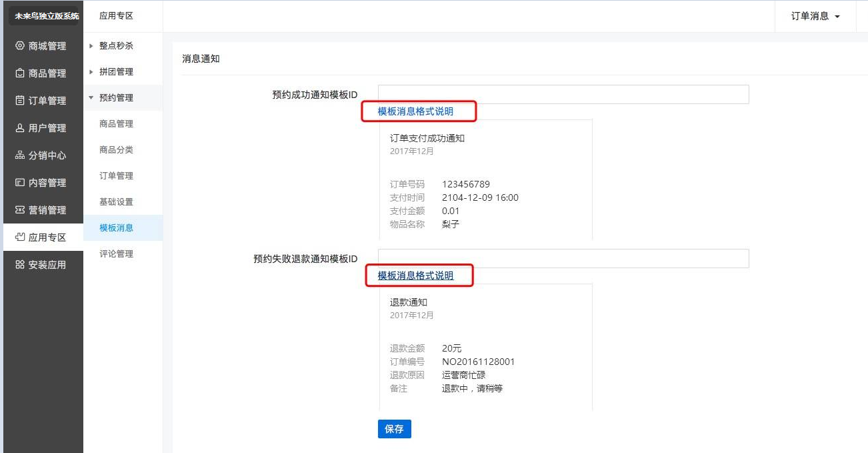Click the 商品管理 bag icon
The image size is (868, 453).
click(x=20, y=73)
